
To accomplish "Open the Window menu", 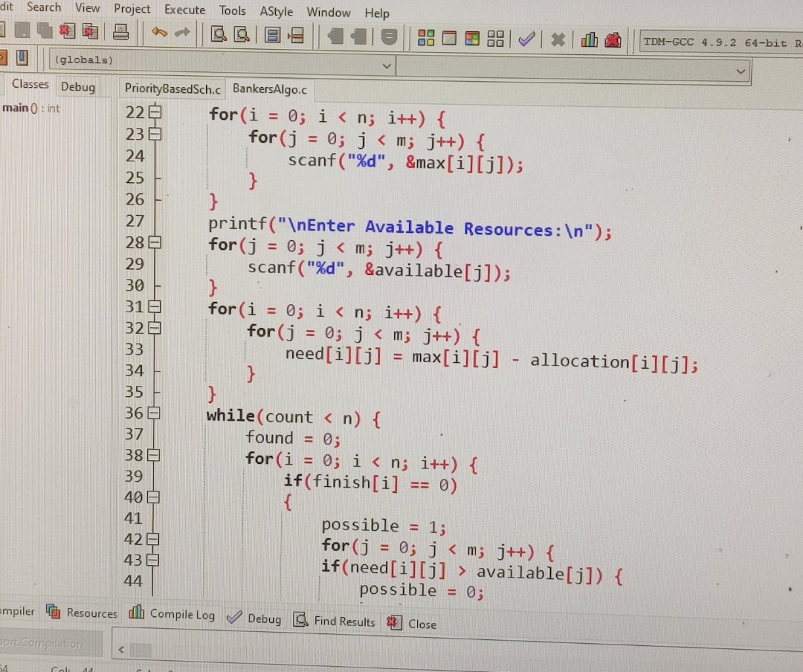I will 329,13.
